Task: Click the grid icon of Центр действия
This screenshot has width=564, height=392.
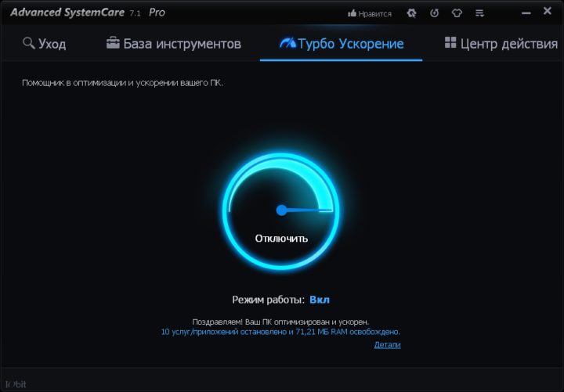Action: pyautogui.click(x=450, y=42)
